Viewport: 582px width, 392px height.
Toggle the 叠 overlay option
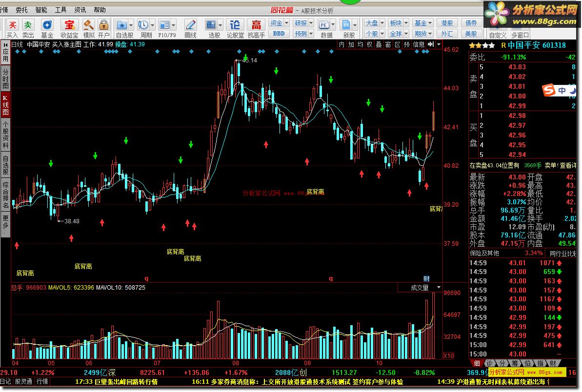(x=379, y=44)
